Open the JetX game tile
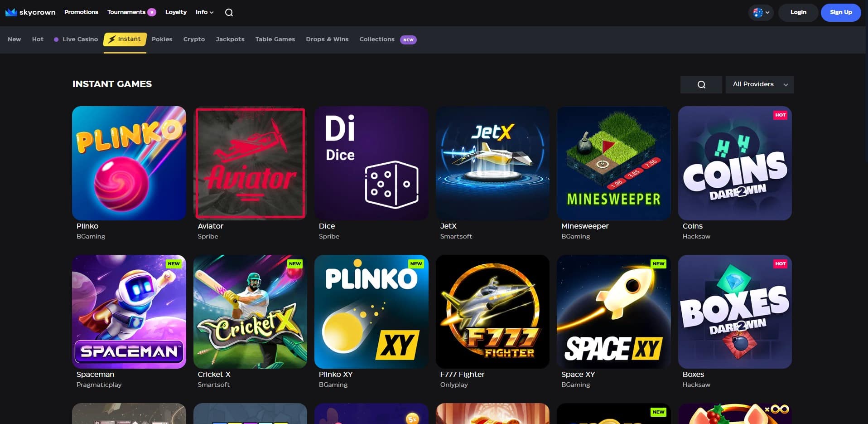The image size is (868, 424). click(x=492, y=163)
